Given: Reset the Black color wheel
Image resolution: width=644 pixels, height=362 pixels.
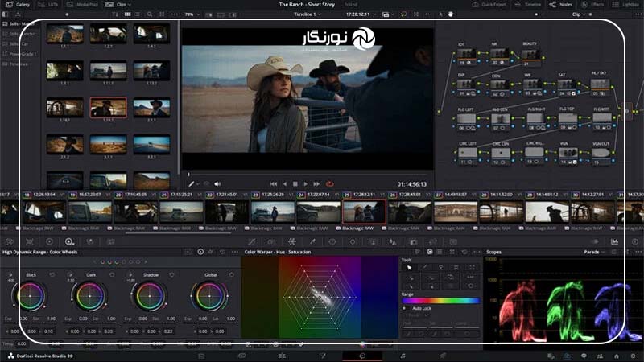Looking at the screenshot, I should [x=52, y=274].
